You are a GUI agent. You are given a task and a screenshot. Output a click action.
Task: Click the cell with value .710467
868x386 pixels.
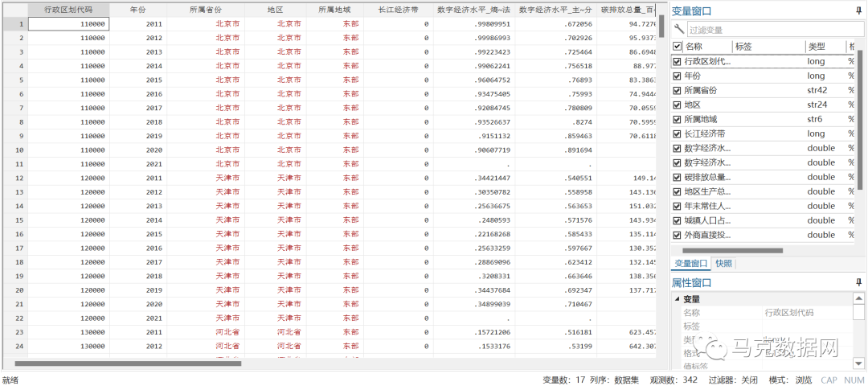click(x=556, y=304)
